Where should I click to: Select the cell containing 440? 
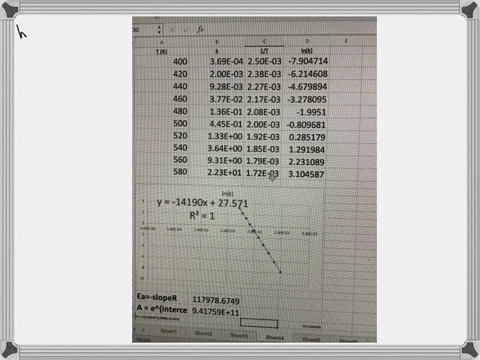point(180,87)
